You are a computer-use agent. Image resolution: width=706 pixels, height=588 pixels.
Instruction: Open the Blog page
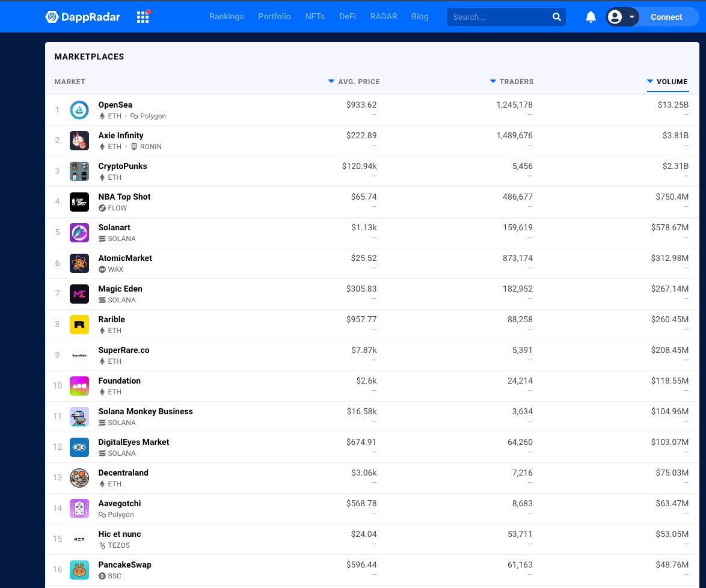click(420, 16)
